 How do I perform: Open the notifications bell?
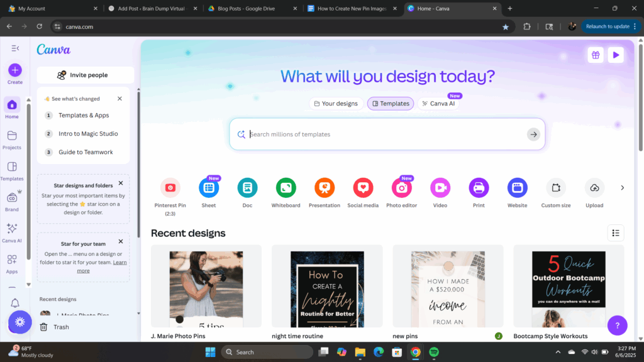tap(15, 303)
